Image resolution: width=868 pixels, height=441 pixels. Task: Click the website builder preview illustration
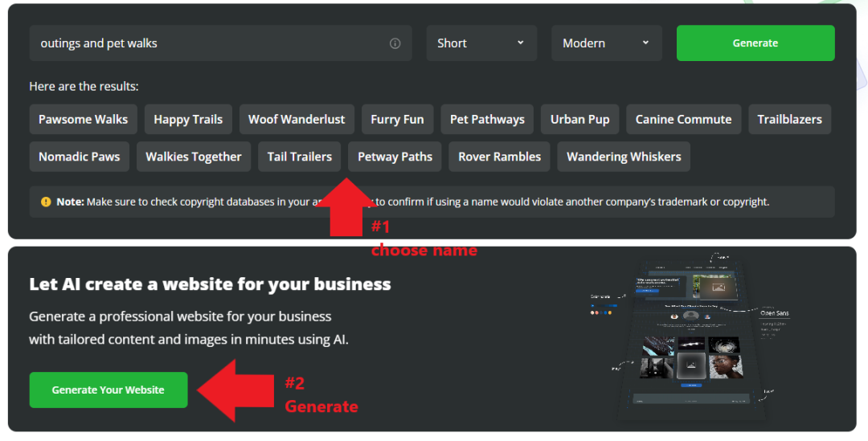[691, 337]
